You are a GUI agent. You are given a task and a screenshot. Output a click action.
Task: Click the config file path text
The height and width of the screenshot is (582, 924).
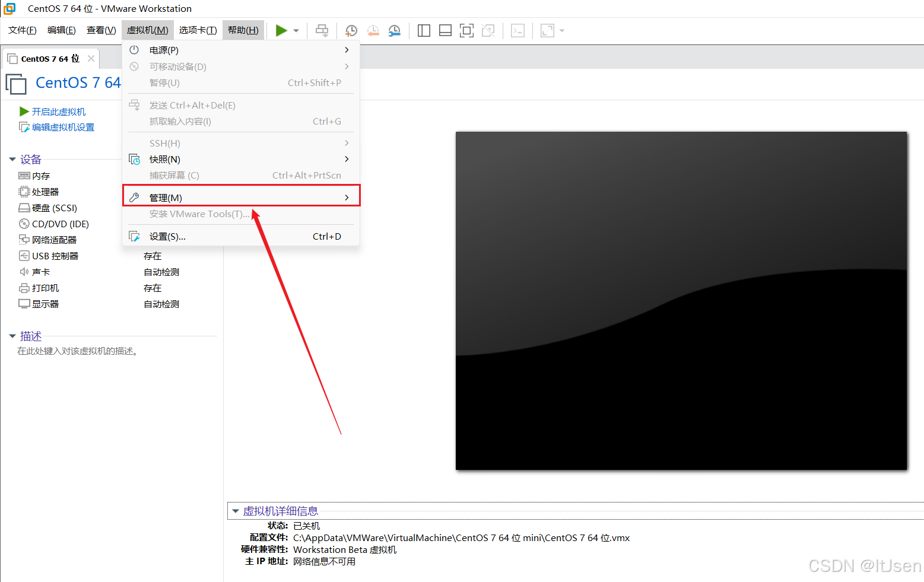(461, 538)
